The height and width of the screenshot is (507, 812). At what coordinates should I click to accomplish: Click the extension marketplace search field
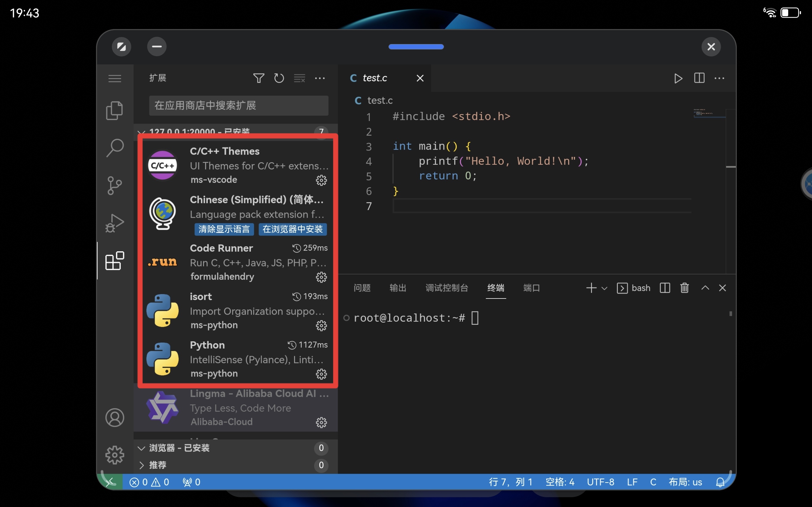coord(239,106)
